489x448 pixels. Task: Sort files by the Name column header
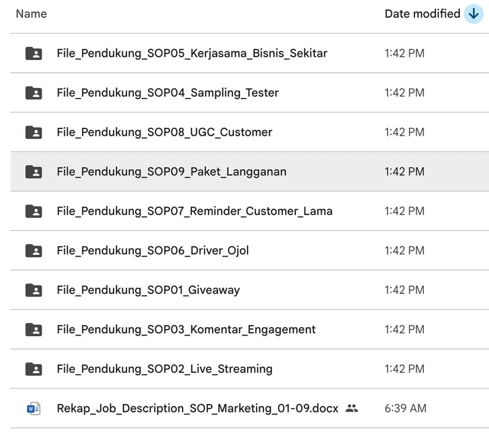click(31, 13)
